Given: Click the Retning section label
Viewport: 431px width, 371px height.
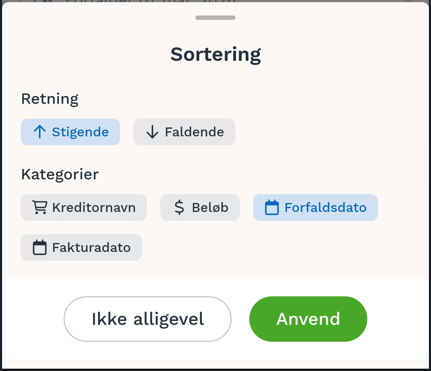Looking at the screenshot, I should click(50, 99).
